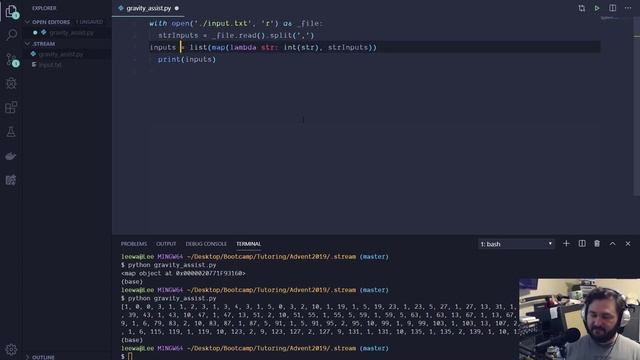The height and width of the screenshot is (360, 640).
Task: Run the Python file with play button
Action: [x=597, y=8]
